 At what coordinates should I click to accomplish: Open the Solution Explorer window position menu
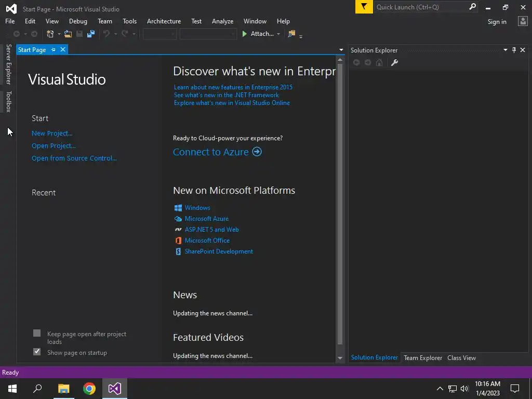pos(505,50)
